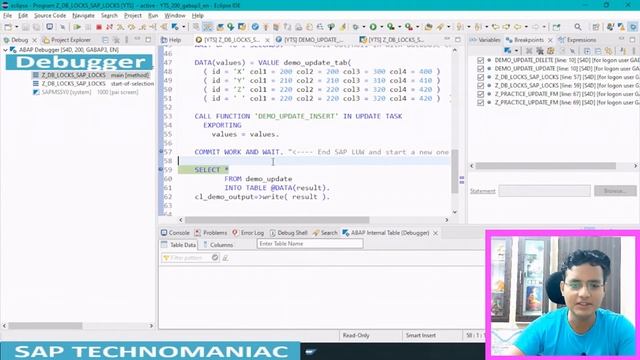Viewport: 640px width, 360px height.
Task: Click the Open Perspective toolbar icon
Action: click(596, 27)
